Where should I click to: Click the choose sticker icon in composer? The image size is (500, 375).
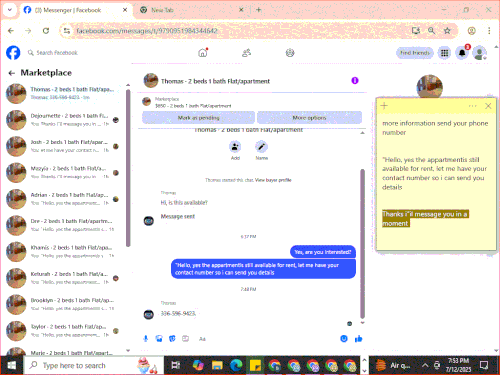(172, 339)
